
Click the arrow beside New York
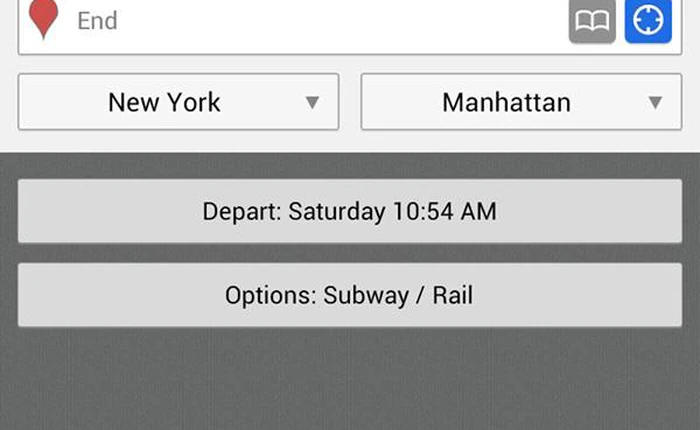click(x=312, y=102)
